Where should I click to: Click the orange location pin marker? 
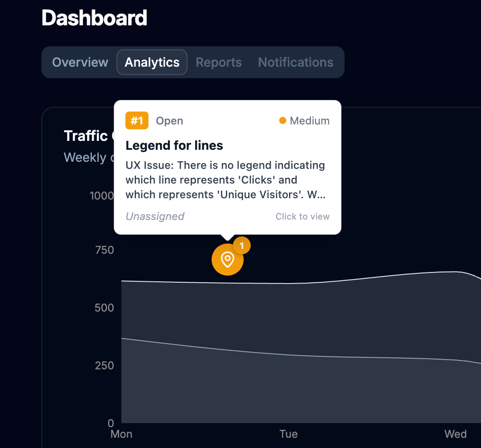pos(227,259)
